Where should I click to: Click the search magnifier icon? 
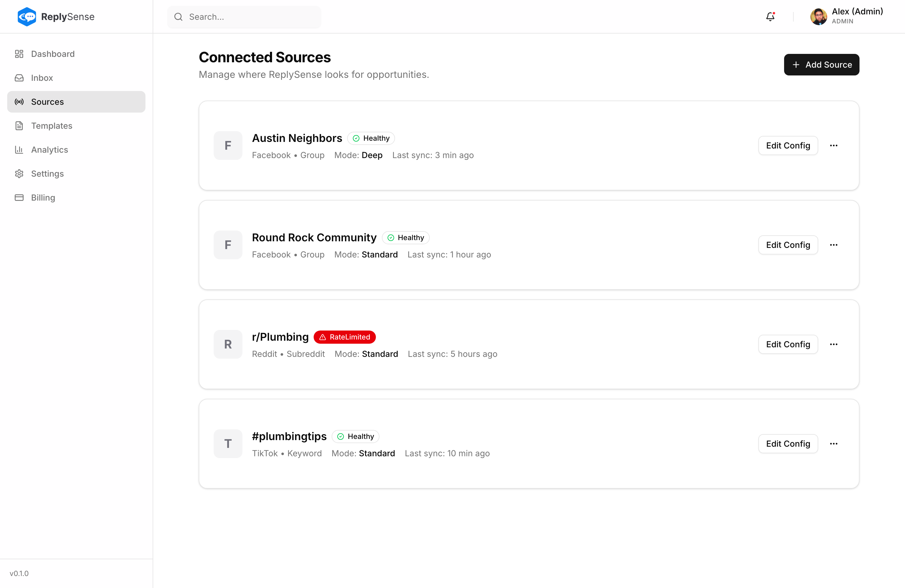178,17
